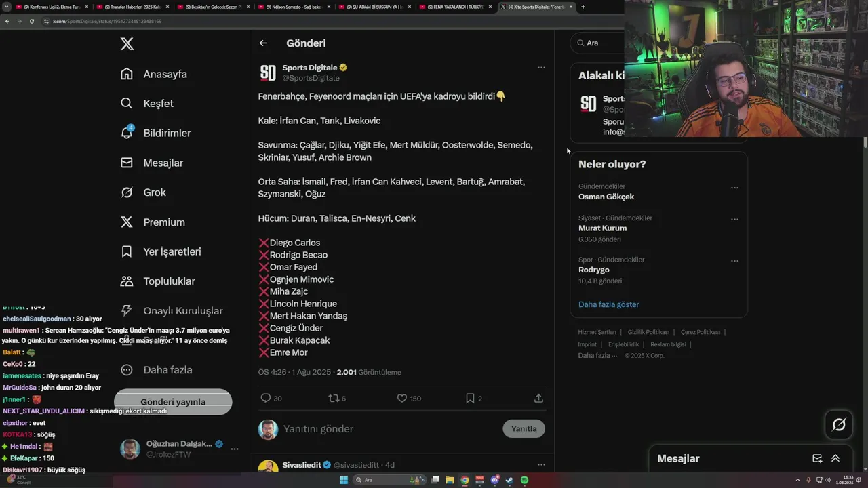Viewport: 868px width, 488px height.
Task: Switch to Konferans Ligi 2. Eleme tab
Action: (x=52, y=7)
